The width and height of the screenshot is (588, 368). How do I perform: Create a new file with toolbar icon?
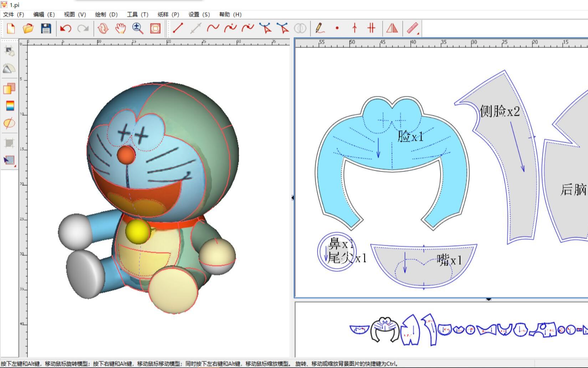(x=11, y=28)
